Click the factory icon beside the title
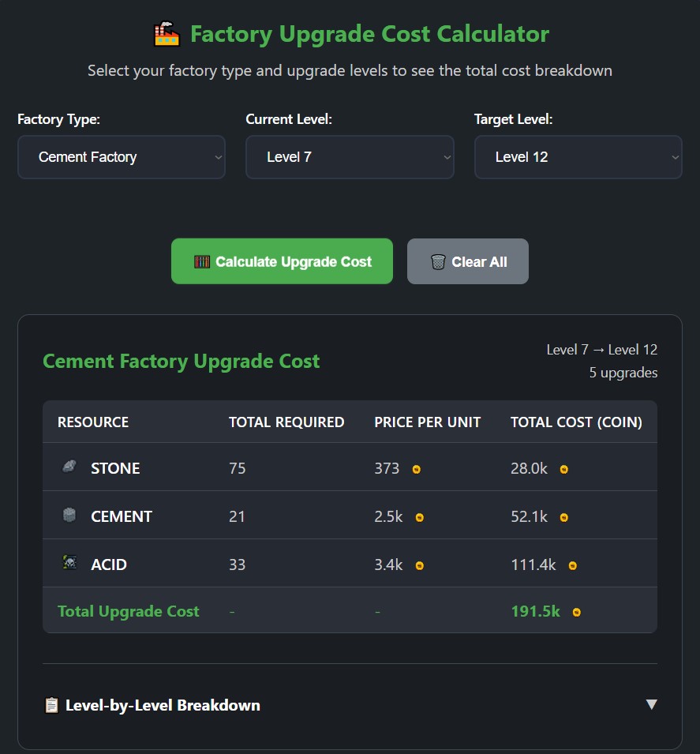 [167, 35]
